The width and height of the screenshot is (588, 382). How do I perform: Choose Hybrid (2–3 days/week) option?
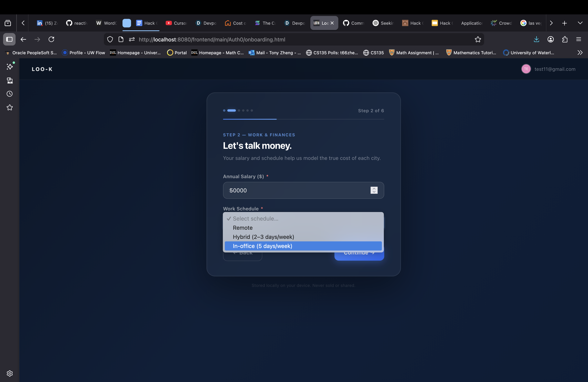263,237
